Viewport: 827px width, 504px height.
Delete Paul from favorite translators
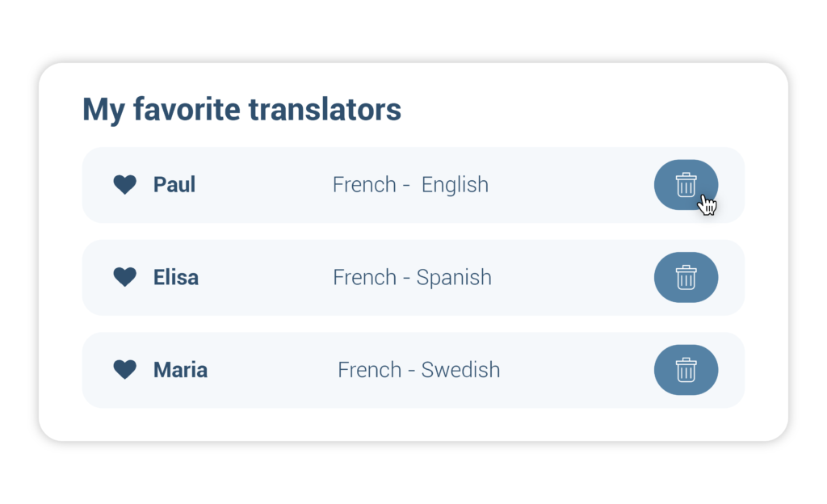click(686, 185)
